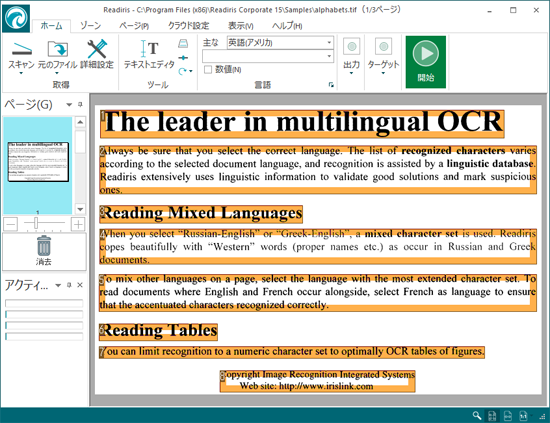Open zoom options arrow in status bar
Screen dimensions: 550x423
click(532, 416)
